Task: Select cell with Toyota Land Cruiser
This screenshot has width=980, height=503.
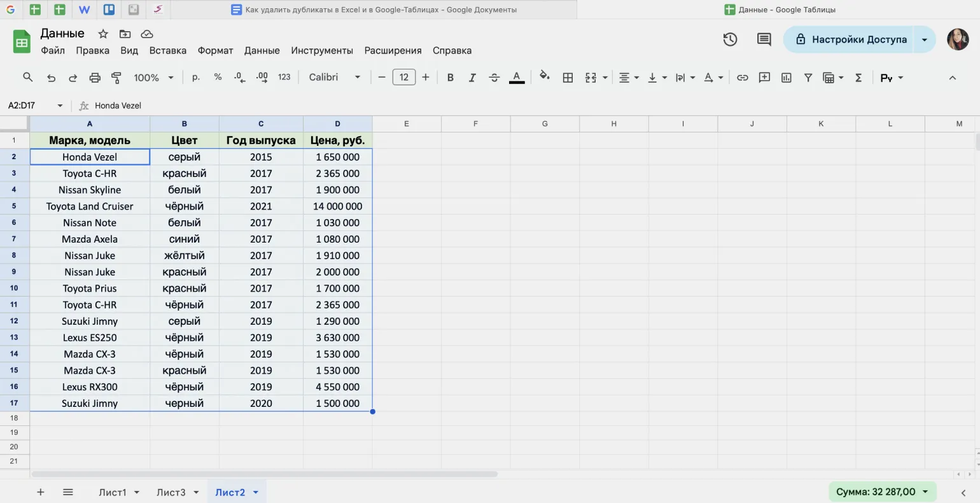Action: pyautogui.click(x=90, y=206)
